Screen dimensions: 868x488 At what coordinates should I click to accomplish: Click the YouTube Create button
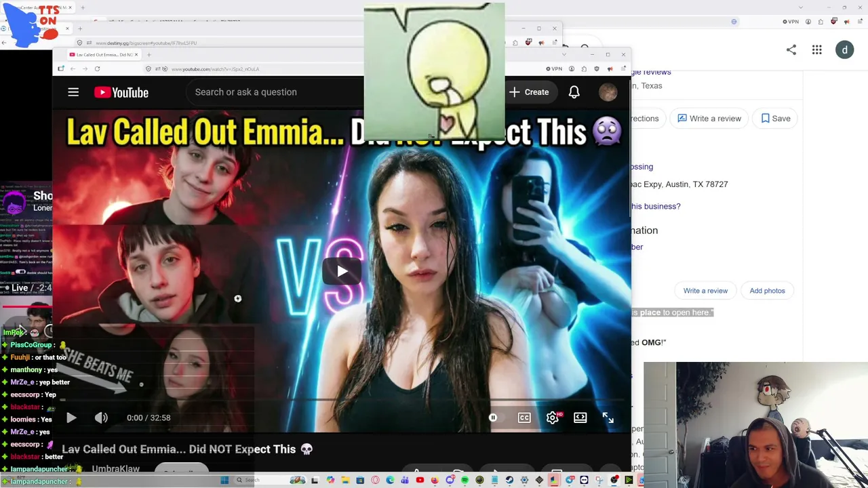coord(529,92)
